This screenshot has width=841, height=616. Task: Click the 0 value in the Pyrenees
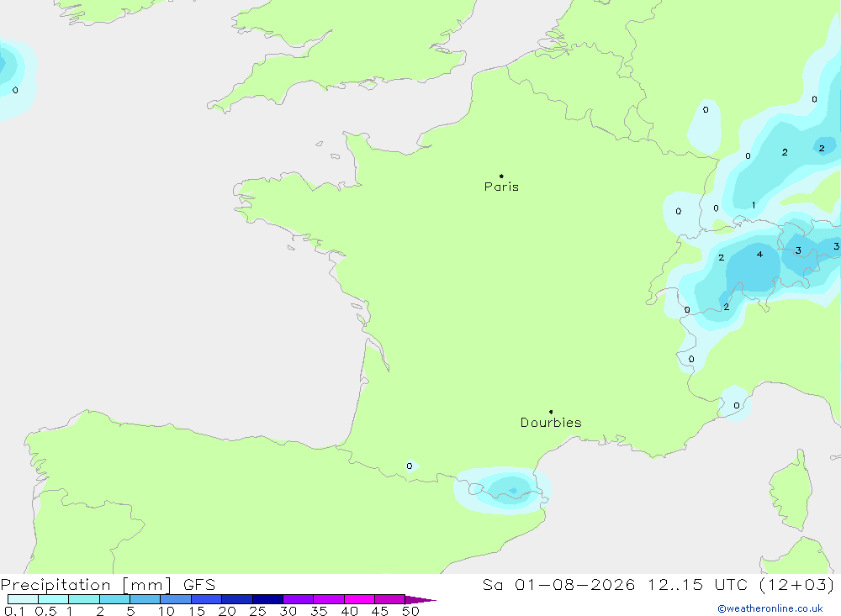(410, 466)
